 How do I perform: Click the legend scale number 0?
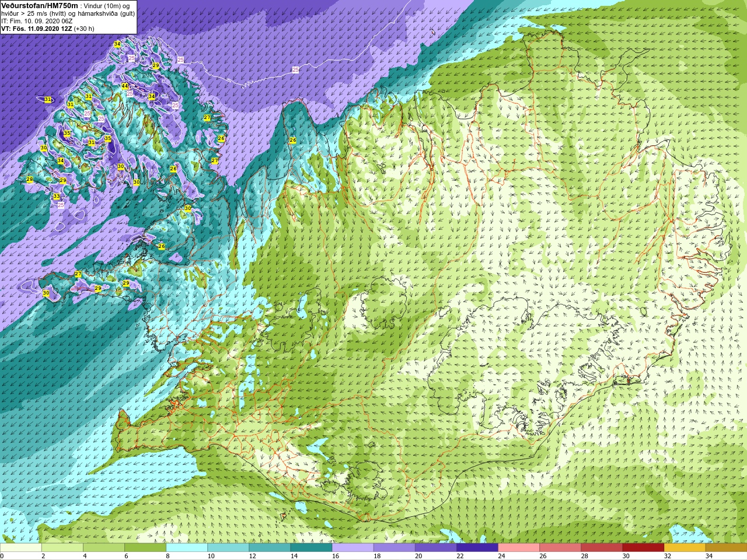(x=2, y=556)
